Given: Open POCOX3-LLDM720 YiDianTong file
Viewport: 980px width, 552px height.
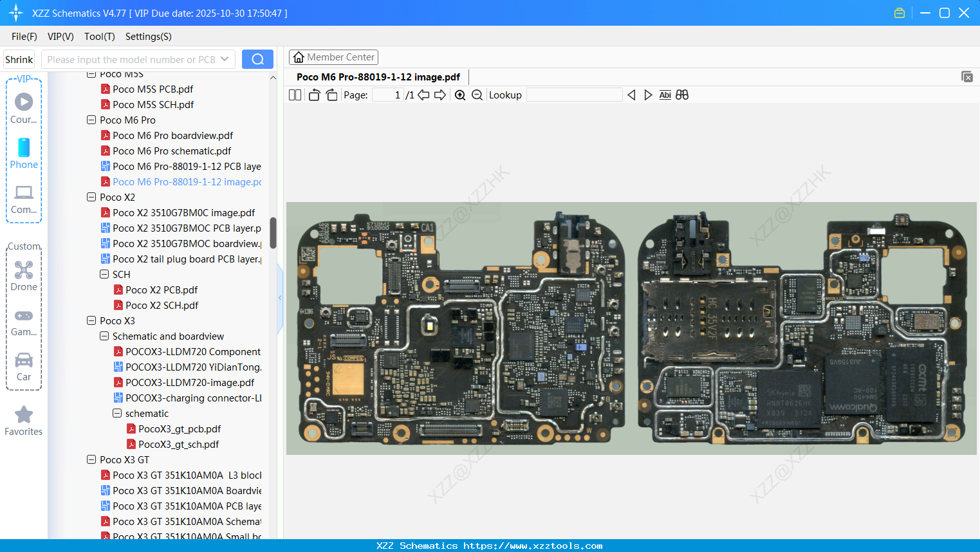Looking at the screenshot, I should 188,367.
